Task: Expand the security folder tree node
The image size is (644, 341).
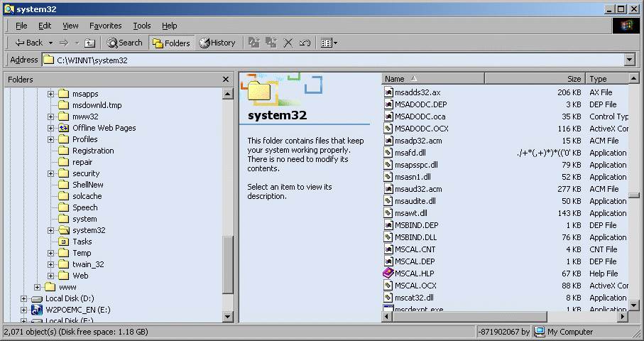Action: (51, 173)
